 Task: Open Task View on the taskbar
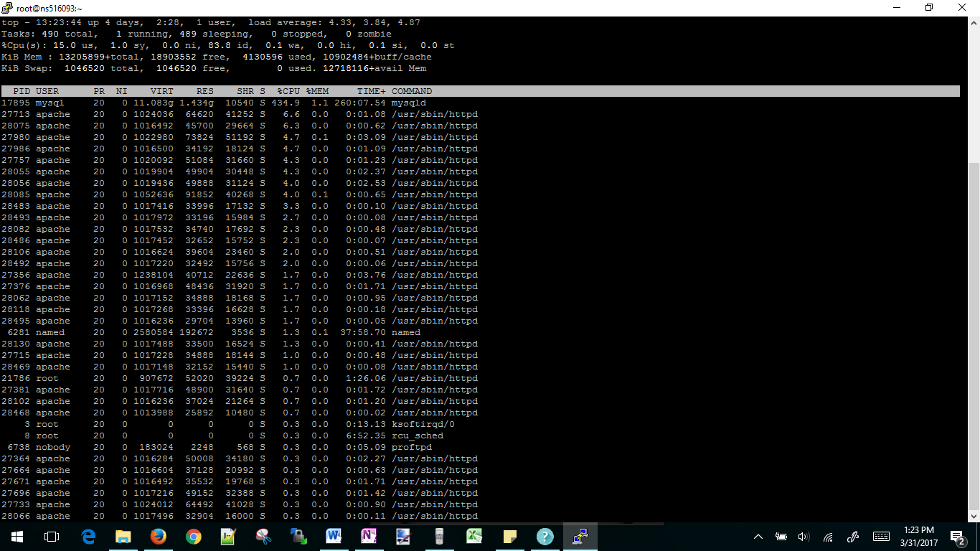[52, 537]
